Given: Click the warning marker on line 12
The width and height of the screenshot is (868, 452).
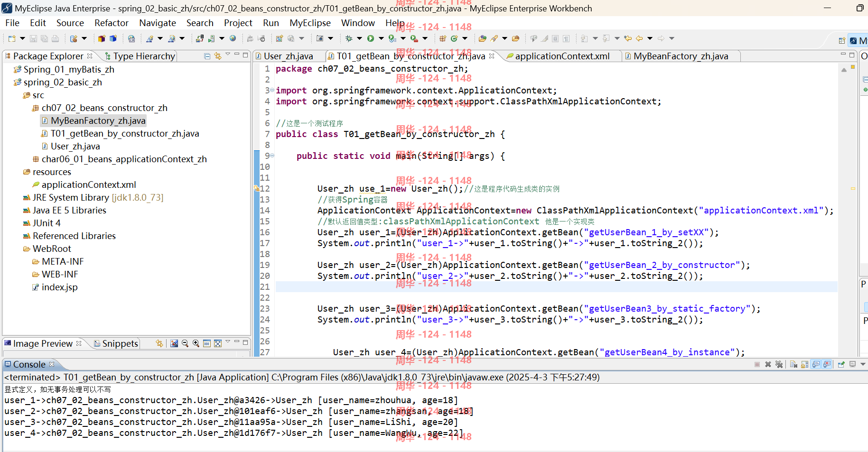Looking at the screenshot, I should (256, 188).
